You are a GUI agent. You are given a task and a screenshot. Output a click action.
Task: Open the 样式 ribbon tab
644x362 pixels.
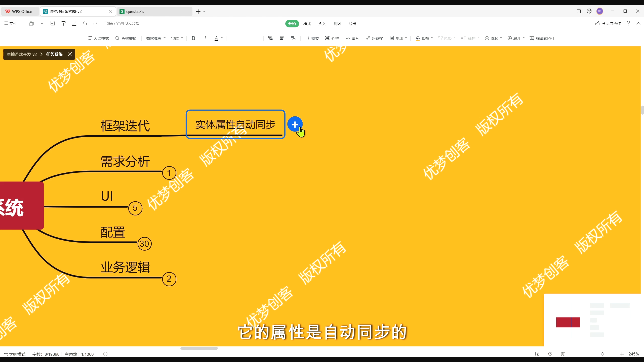point(307,24)
